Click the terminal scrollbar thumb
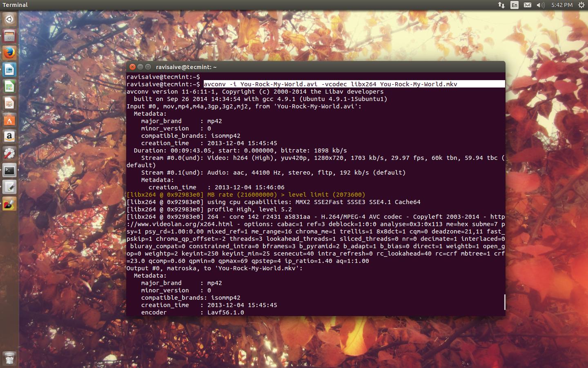Screen dimensions: 588x368 [x=505, y=302]
